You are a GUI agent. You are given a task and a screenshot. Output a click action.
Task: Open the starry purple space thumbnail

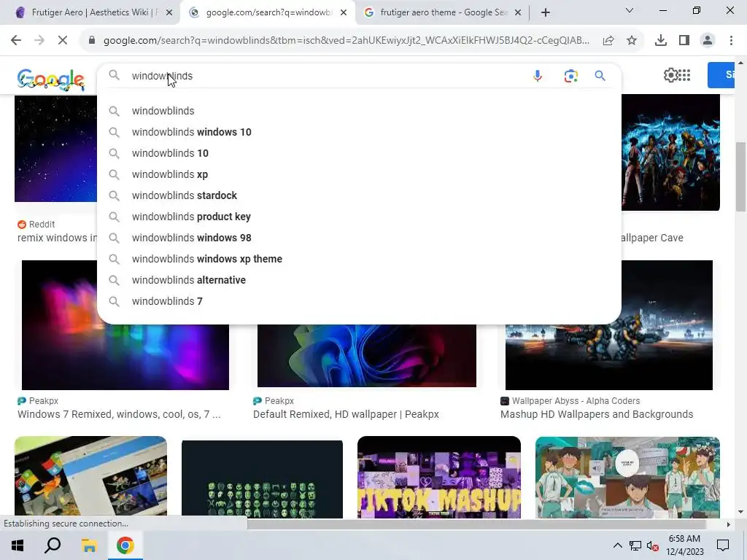pyautogui.click(x=55, y=148)
